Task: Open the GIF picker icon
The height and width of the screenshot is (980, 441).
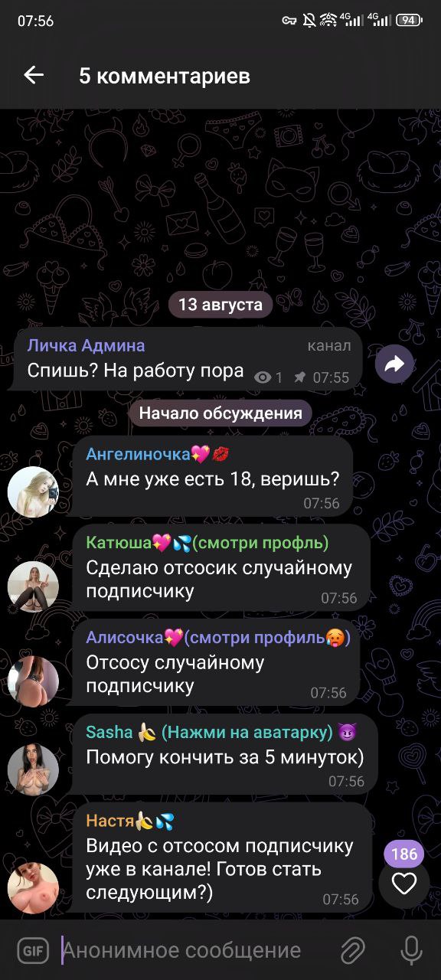Action: tap(31, 951)
